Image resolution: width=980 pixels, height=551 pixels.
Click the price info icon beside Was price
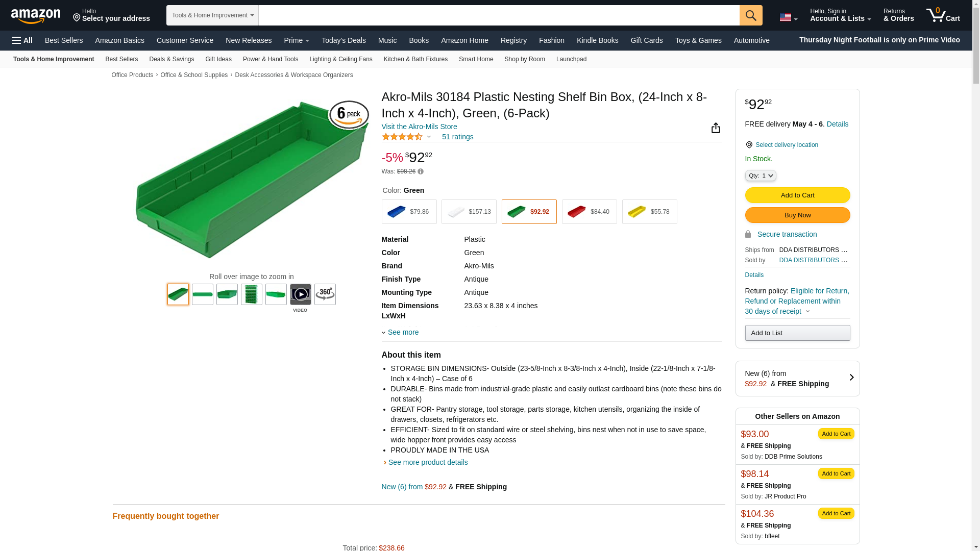421,172
